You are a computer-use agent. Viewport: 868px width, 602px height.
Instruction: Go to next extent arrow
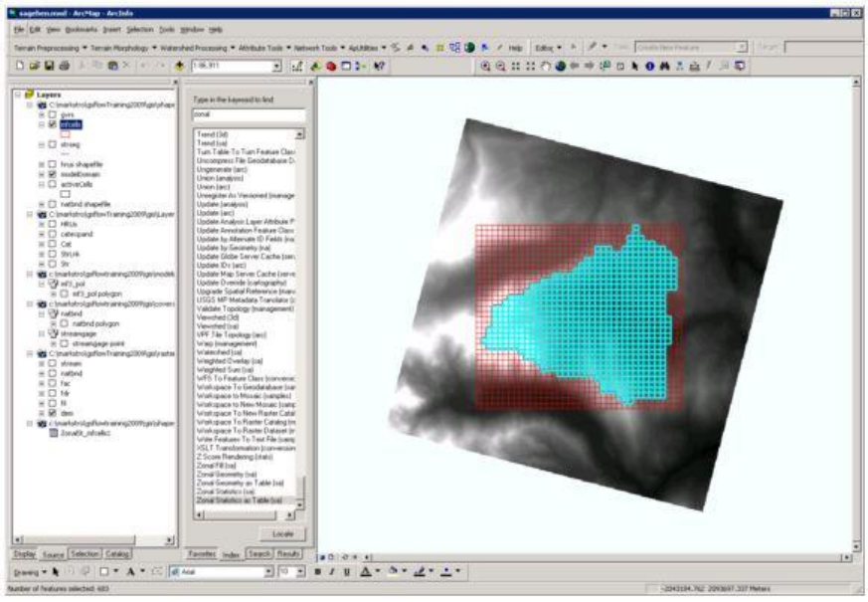pos(589,67)
